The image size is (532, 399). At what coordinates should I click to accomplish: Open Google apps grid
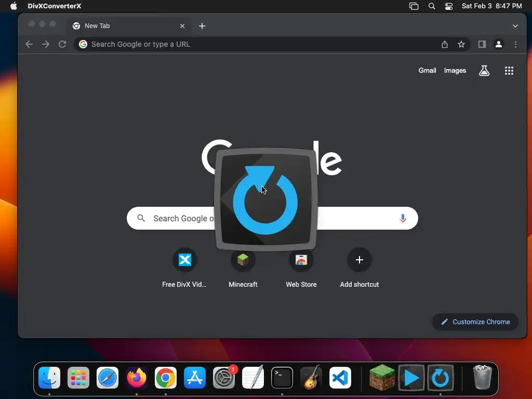(509, 71)
